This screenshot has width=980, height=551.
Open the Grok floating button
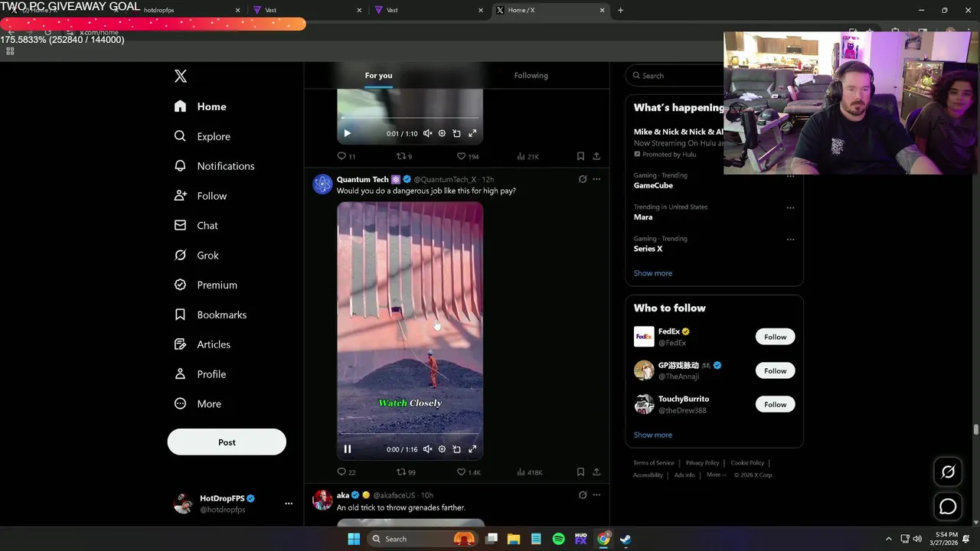coord(948,471)
